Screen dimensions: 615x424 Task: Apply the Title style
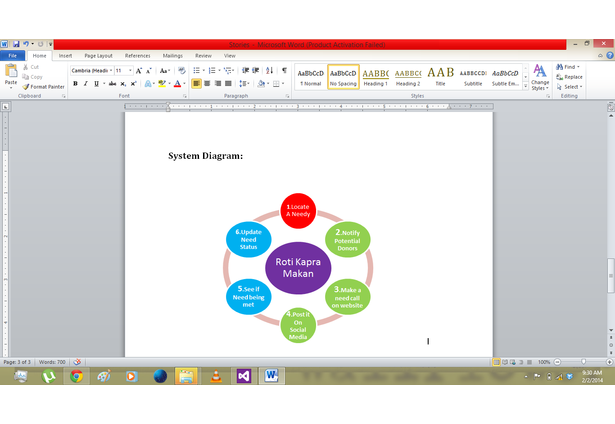click(440, 77)
